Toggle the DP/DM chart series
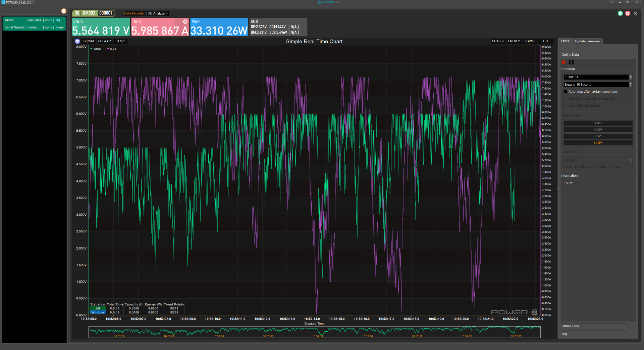This screenshot has height=350, width=644. coord(89,41)
